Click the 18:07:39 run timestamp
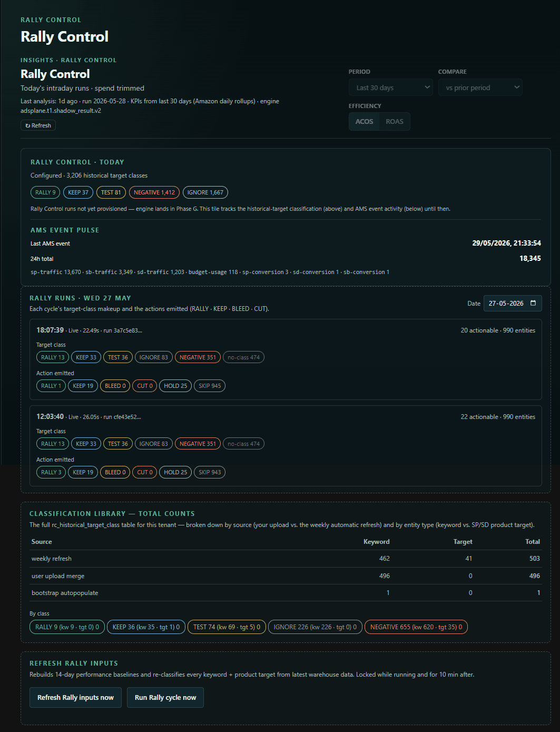Image resolution: width=560 pixels, height=732 pixels. tap(50, 330)
